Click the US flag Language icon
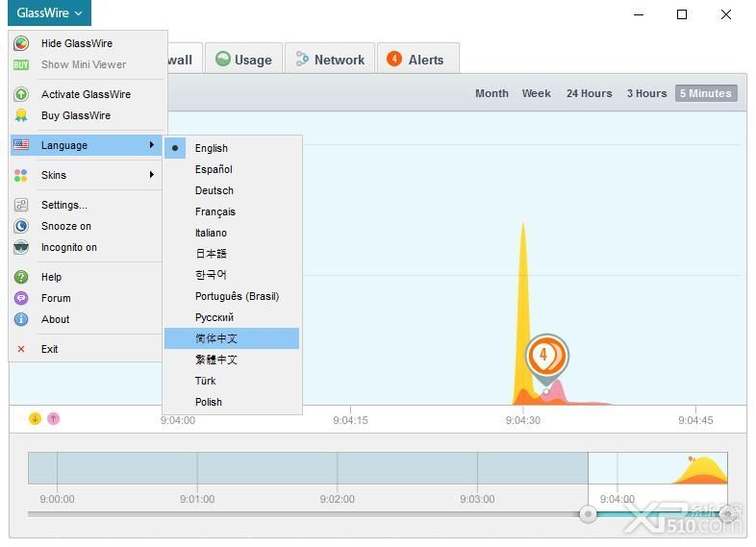 (x=21, y=144)
